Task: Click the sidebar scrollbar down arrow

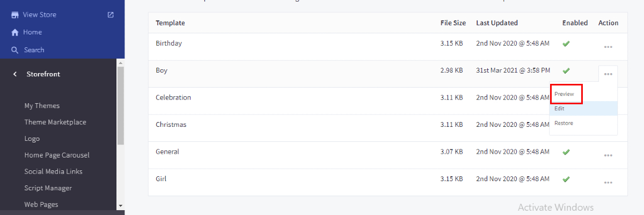Action: (x=120, y=205)
